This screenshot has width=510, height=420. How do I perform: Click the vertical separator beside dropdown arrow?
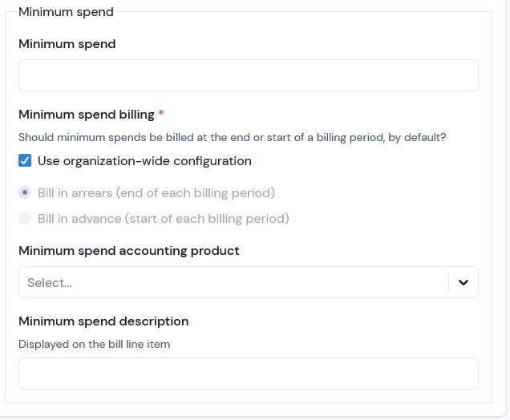448,282
